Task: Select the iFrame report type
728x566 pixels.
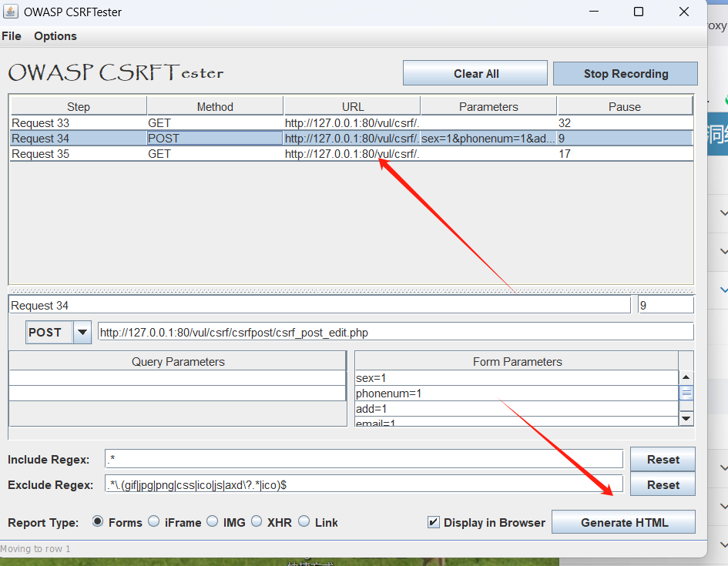Action: pyautogui.click(x=153, y=521)
